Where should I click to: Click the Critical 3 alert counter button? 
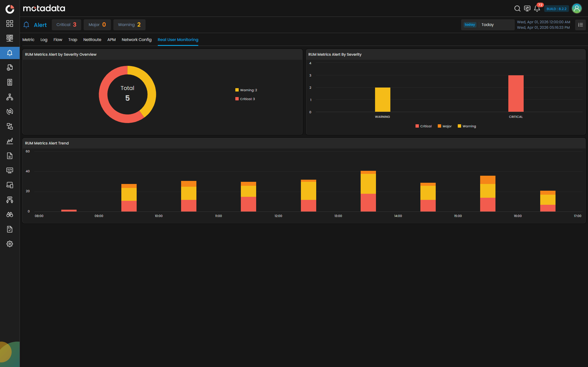66,24
